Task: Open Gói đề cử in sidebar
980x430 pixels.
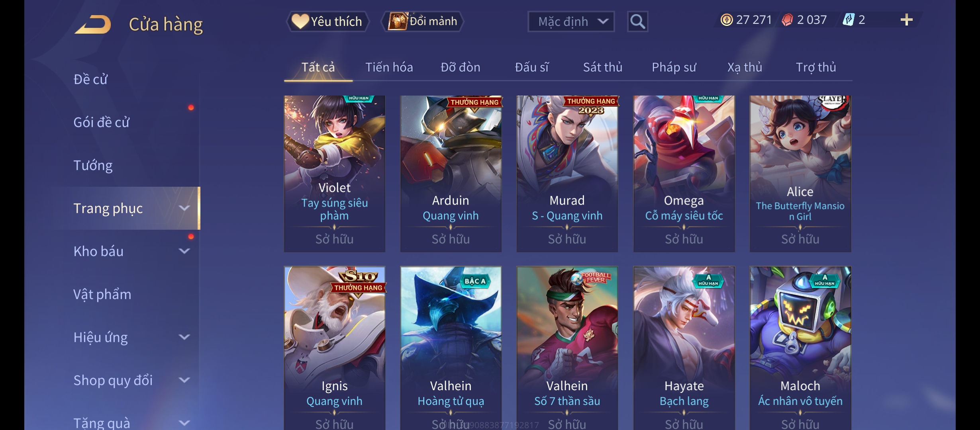Action: (102, 122)
